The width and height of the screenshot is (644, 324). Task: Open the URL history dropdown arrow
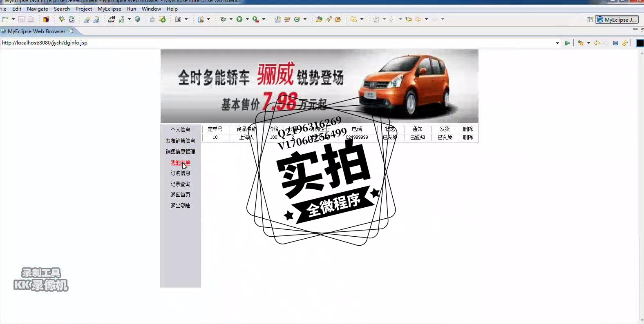tap(557, 43)
